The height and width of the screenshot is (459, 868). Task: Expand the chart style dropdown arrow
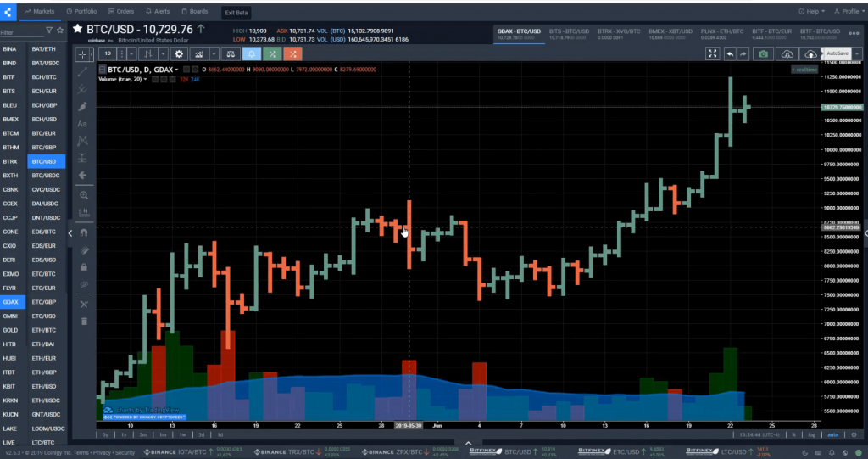(163, 53)
